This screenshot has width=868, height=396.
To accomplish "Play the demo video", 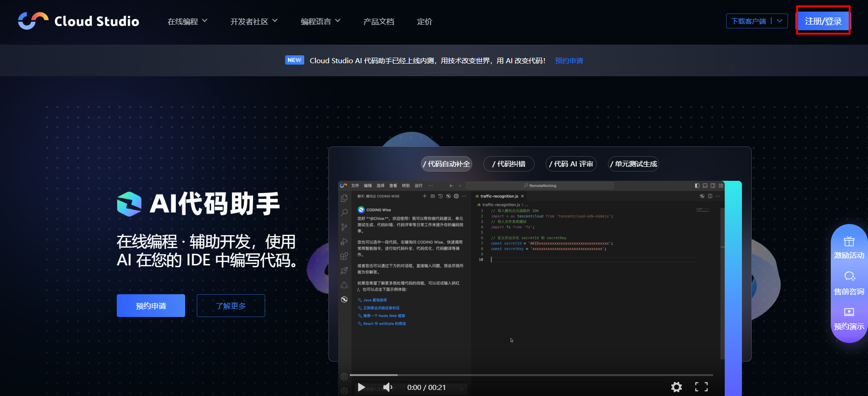I will (x=361, y=387).
